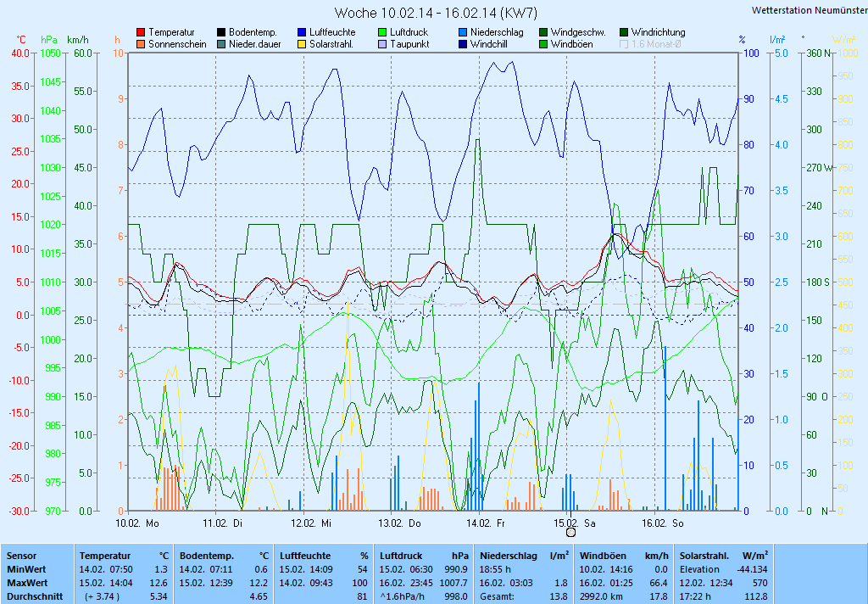Select the km/h axis unit label
The height and width of the screenshot is (604, 868).
coord(77,40)
